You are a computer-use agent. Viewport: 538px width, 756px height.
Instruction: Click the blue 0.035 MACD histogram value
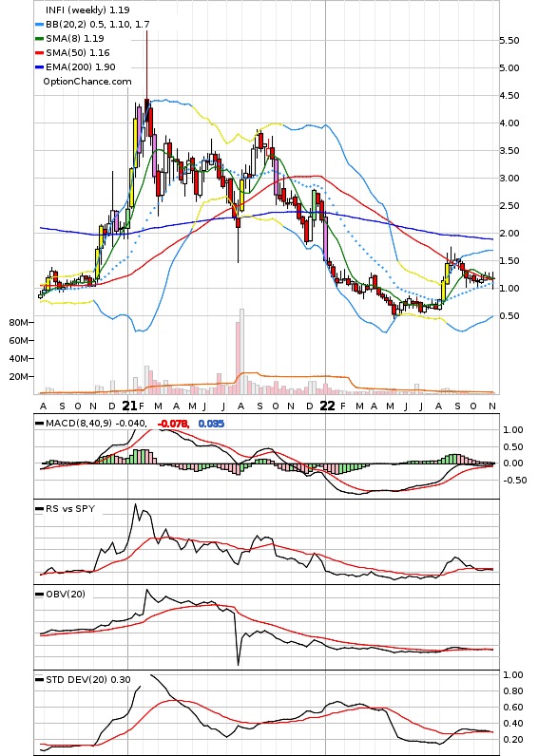click(211, 424)
